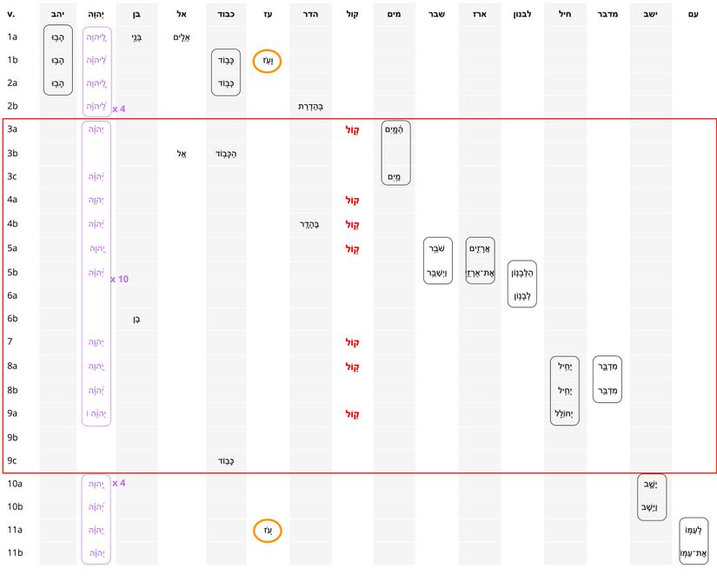Click the boxed word in row 6a under the לבנון column
This screenshot has width=717, height=588.
click(x=521, y=295)
